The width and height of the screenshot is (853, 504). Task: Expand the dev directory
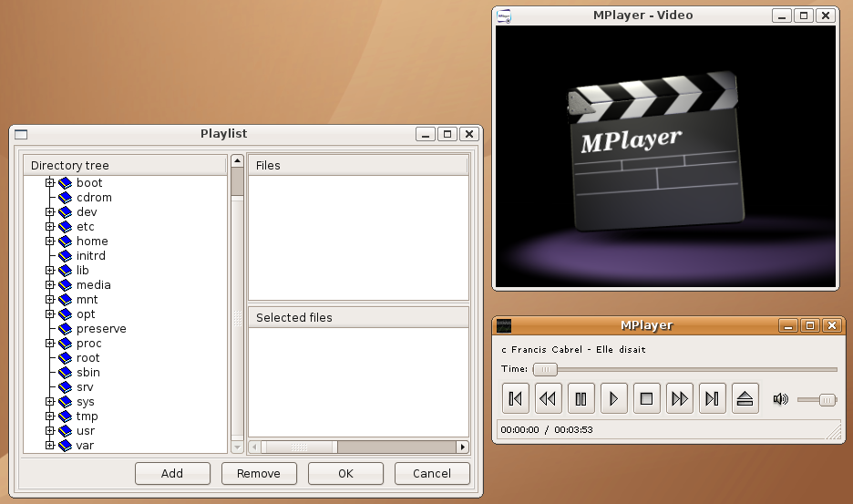[x=49, y=211]
